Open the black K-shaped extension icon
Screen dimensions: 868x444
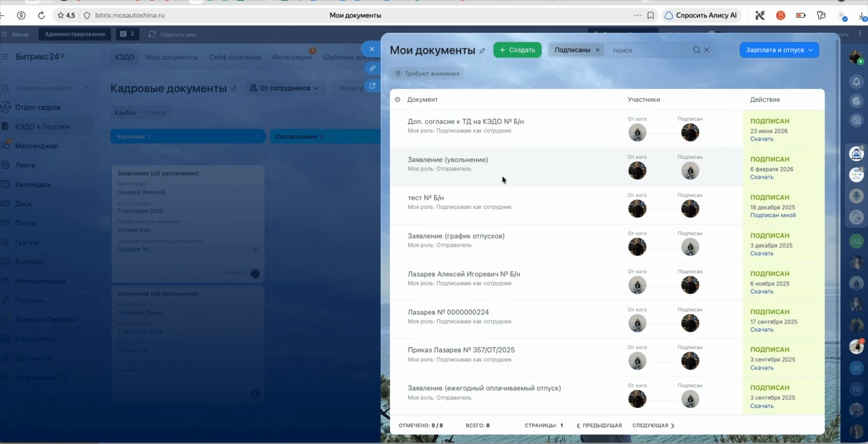point(760,15)
